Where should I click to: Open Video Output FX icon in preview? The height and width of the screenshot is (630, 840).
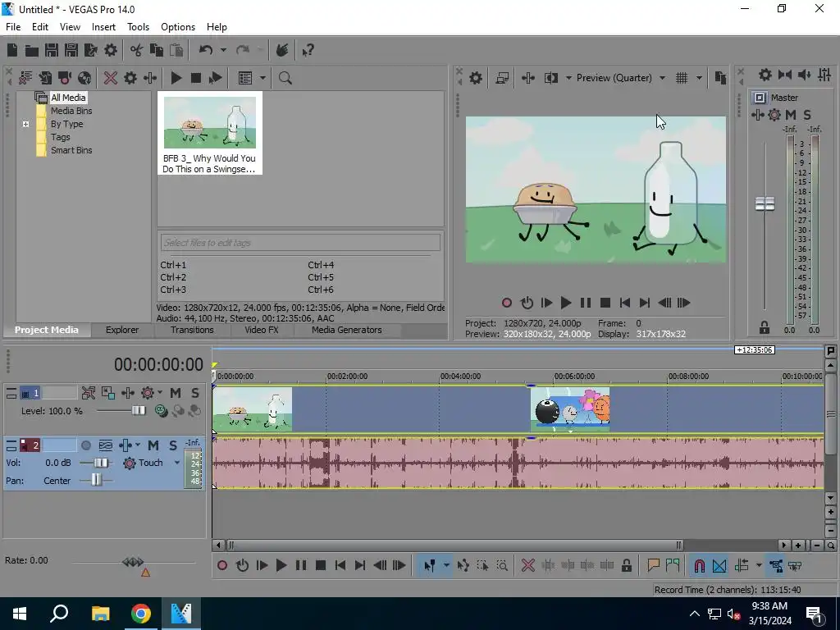point(528,78)
